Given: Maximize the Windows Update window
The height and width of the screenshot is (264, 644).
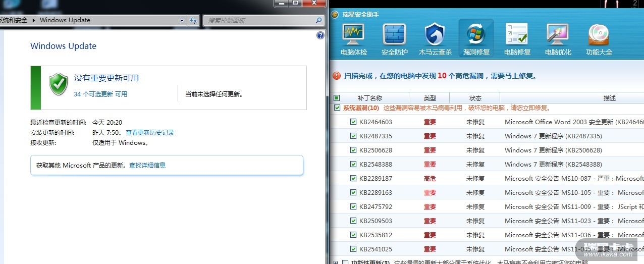Looking at the screenshot, I should tap(295, 3).
